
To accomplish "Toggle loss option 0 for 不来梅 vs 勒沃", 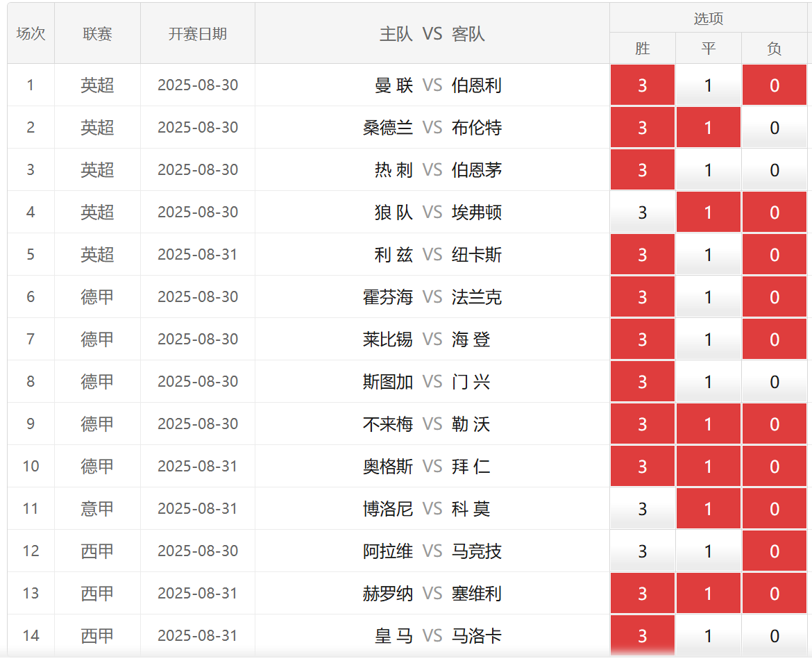I will (x=775, y=424).
